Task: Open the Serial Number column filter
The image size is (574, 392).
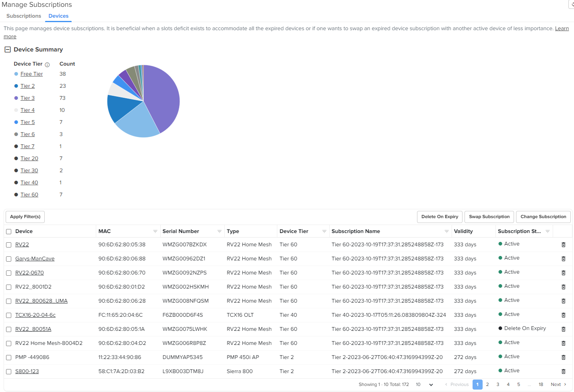Action: 219,231
